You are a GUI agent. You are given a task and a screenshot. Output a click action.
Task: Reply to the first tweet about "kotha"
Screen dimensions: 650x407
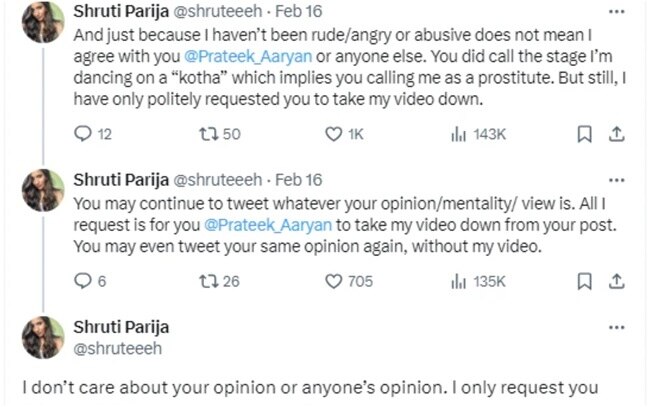tap(84, 133)
